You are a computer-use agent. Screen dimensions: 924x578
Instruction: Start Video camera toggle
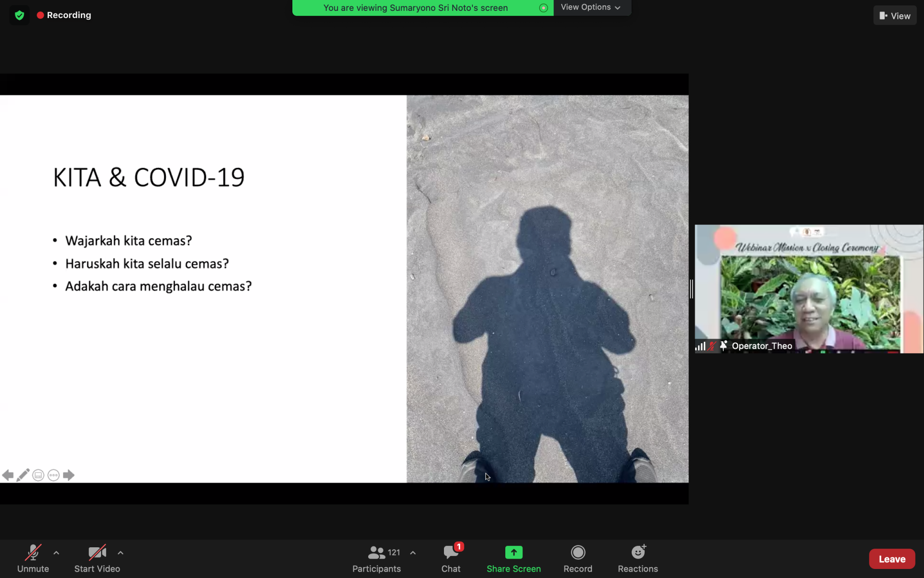[97, 558]
